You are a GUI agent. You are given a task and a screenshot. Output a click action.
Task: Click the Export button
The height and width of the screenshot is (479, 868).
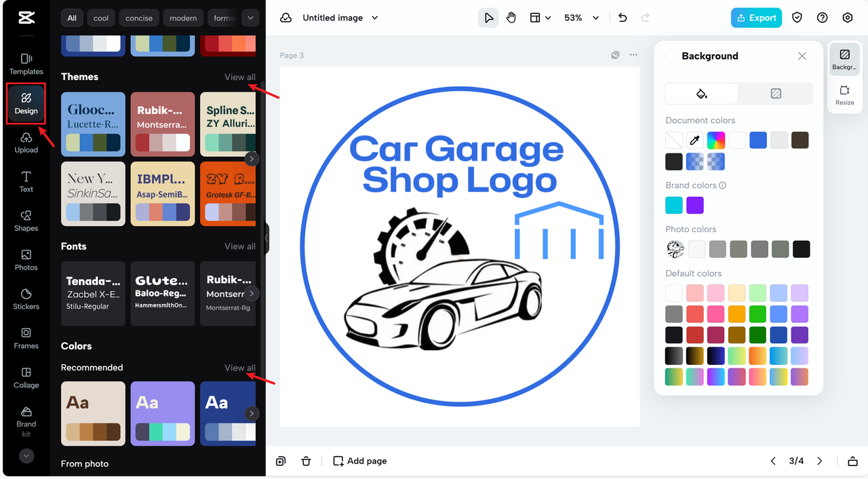pyautogui.click(x=756, y=18)
